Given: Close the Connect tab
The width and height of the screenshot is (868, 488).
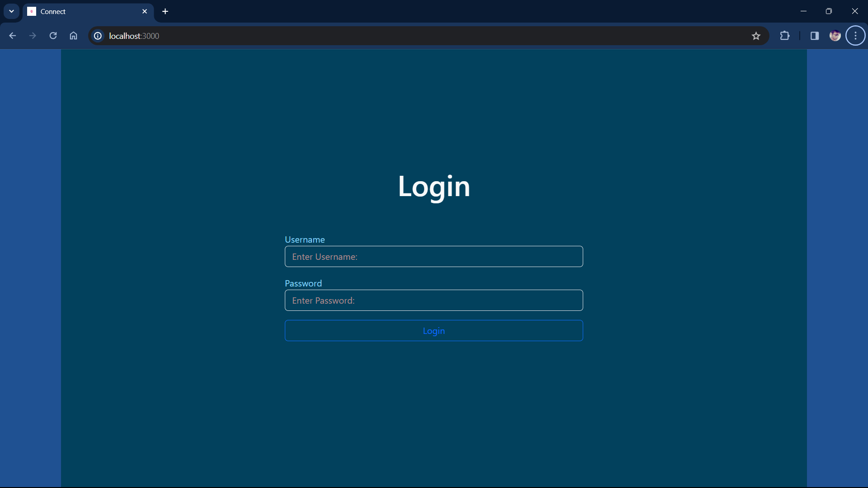Looking at the screenshot, I should (145, 11).
